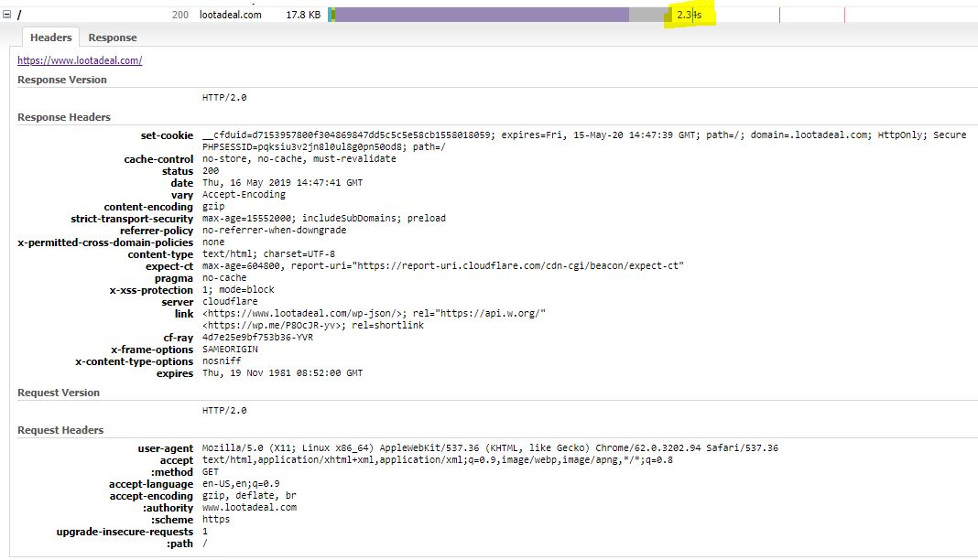
Task: Open the https://www.lootadeal.com/ link
Action: (x=80, y=60)
